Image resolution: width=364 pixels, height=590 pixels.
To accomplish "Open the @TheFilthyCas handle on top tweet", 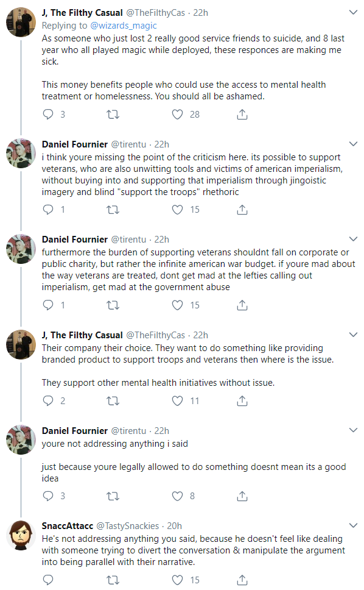I will (x=155, y=13).
